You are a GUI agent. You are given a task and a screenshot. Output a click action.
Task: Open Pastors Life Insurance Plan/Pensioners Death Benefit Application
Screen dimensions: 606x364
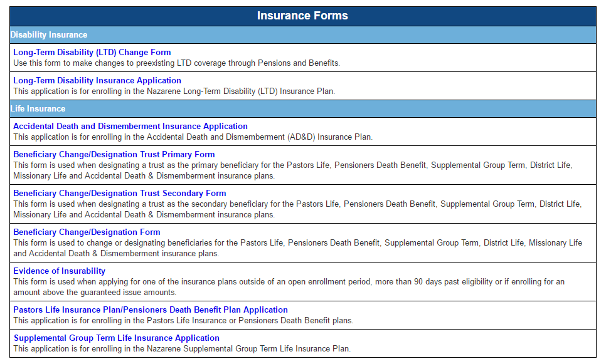(151, 310)
